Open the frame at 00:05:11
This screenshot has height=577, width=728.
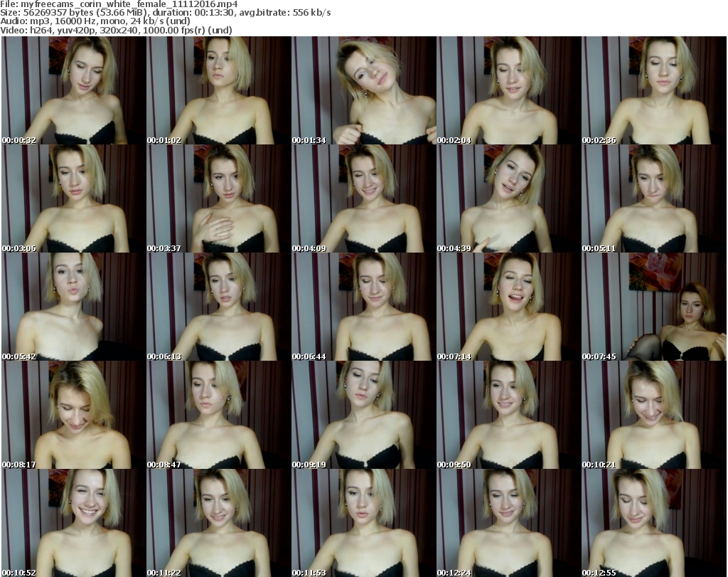pos(653,198)
